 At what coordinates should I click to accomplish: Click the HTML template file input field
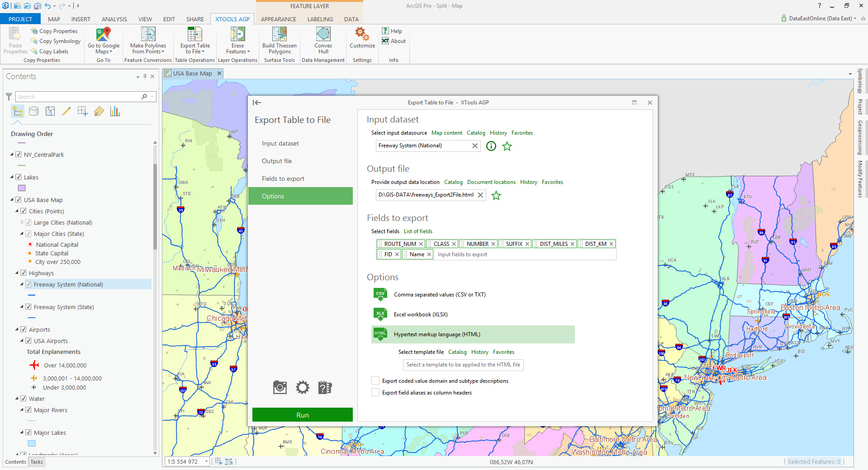point(463,365)
